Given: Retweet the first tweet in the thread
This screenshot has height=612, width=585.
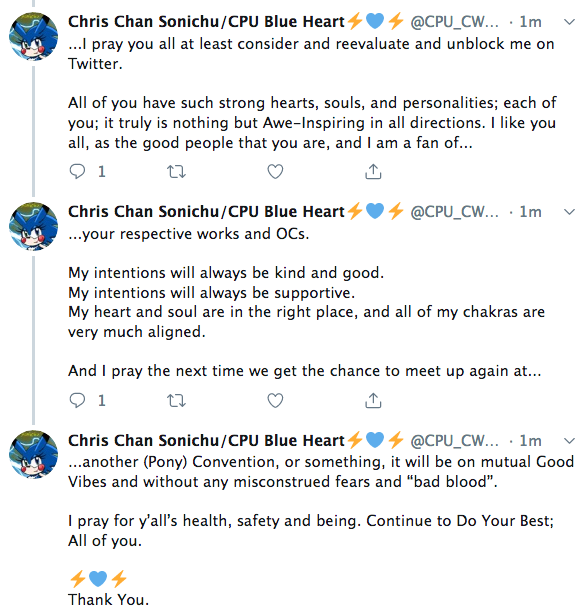Looking at the screenshot, I should click(x=176, y=172).
